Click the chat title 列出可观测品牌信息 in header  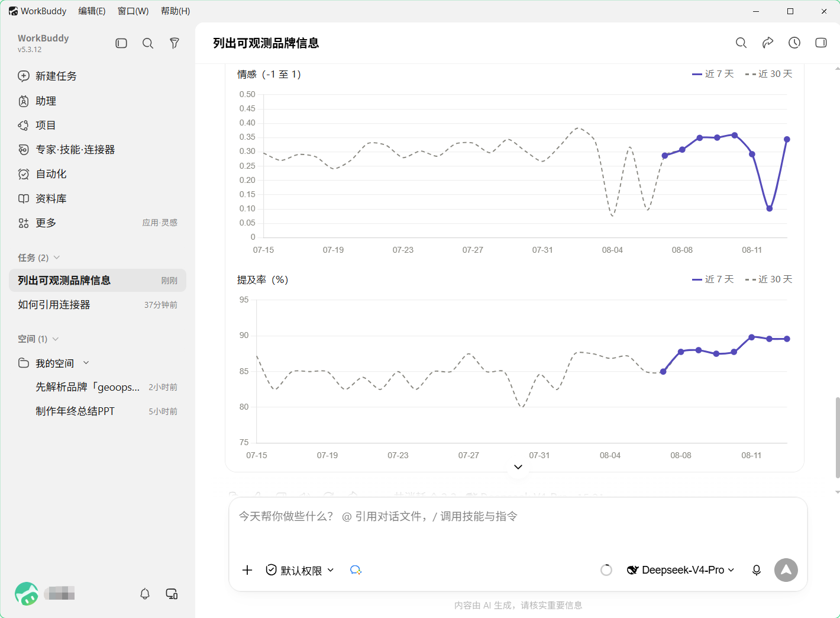pyautogui.click(x=266, y=43)
